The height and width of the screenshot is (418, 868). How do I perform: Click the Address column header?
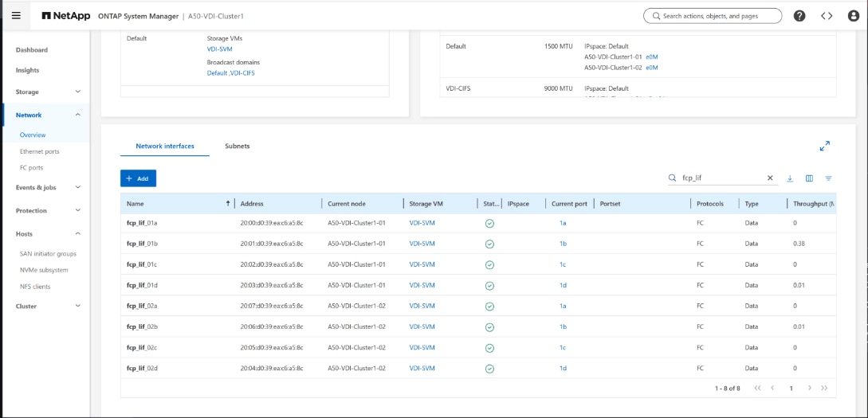point(252,204)
